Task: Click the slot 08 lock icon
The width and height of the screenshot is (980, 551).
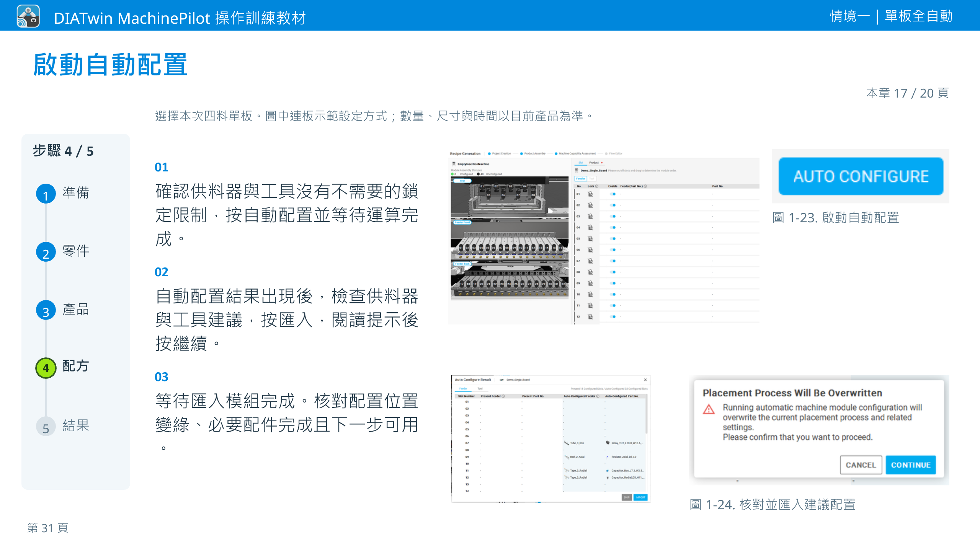Action: 590,272
